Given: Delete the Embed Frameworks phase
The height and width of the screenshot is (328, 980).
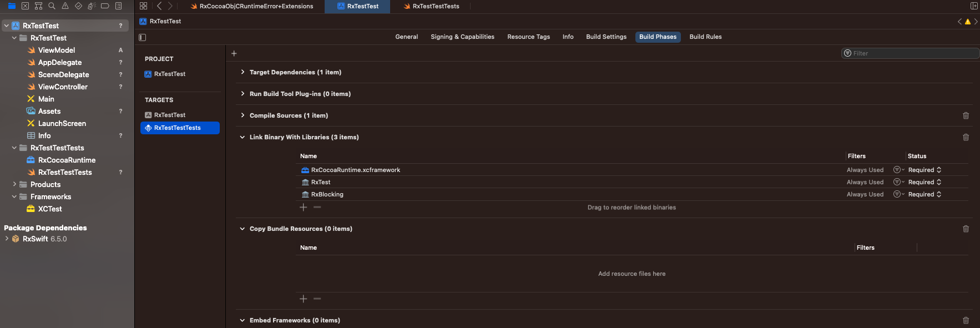Looking at the screenshot, I should [966, 320].
